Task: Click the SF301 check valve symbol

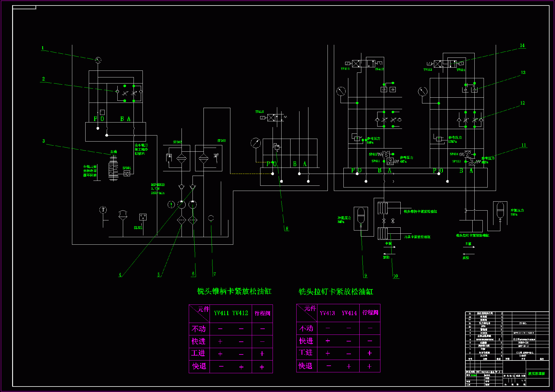Action: [x=127, y=173]
